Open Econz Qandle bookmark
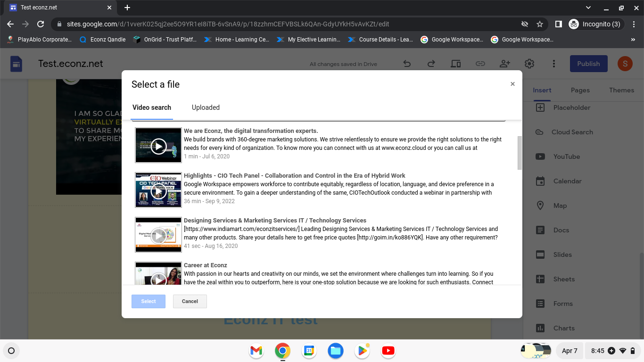 [x=103, y=40]
